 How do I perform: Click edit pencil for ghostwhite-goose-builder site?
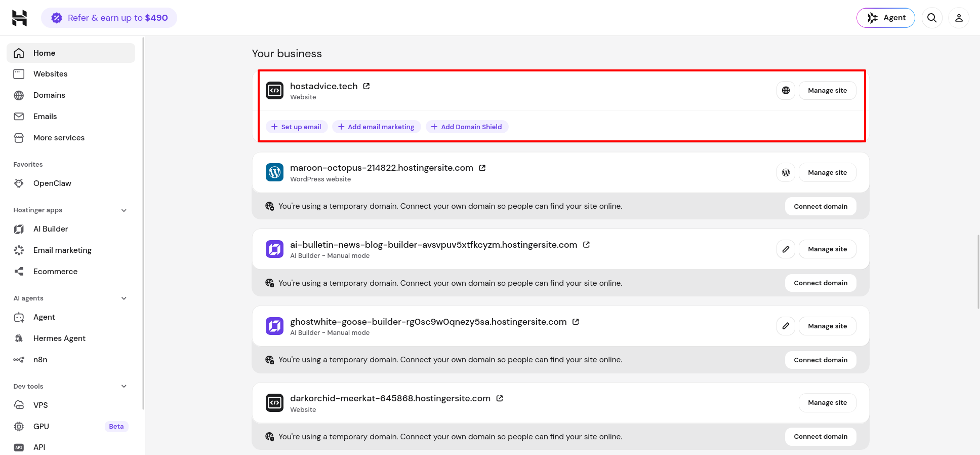pos(786,326)
